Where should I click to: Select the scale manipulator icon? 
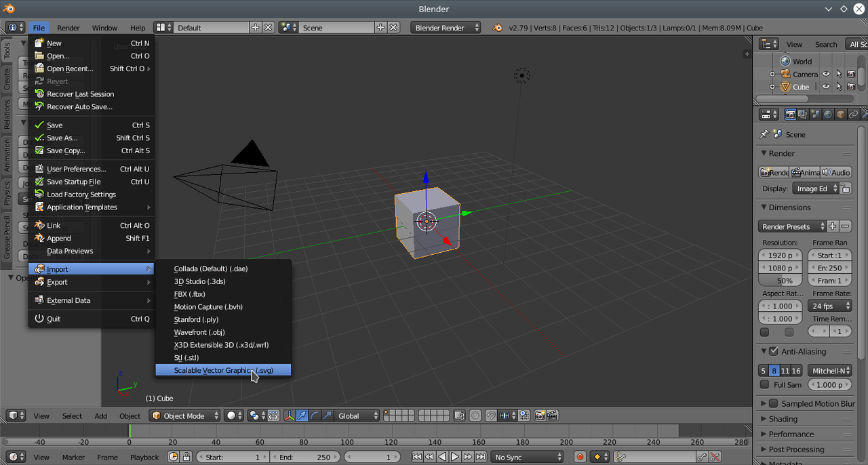328,416
